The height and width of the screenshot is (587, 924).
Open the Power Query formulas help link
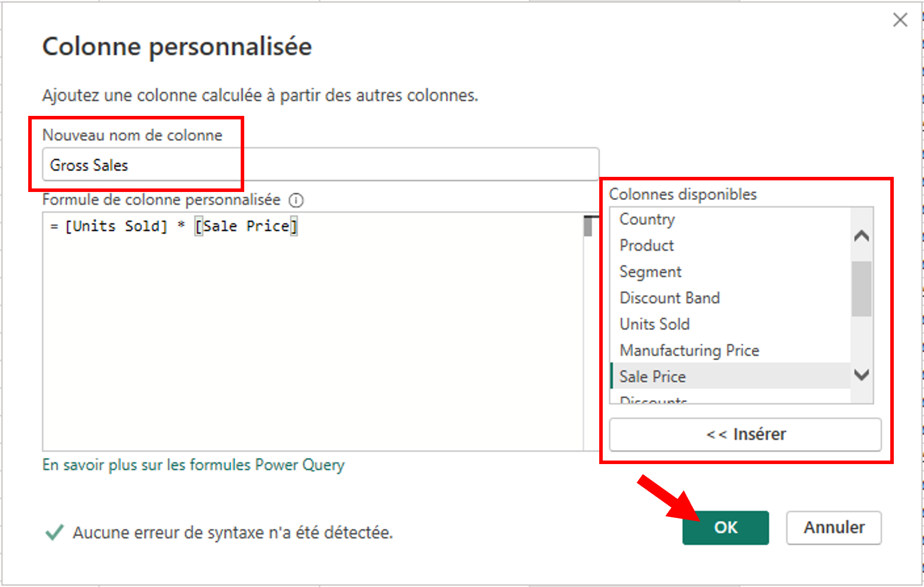pos(193,465)
